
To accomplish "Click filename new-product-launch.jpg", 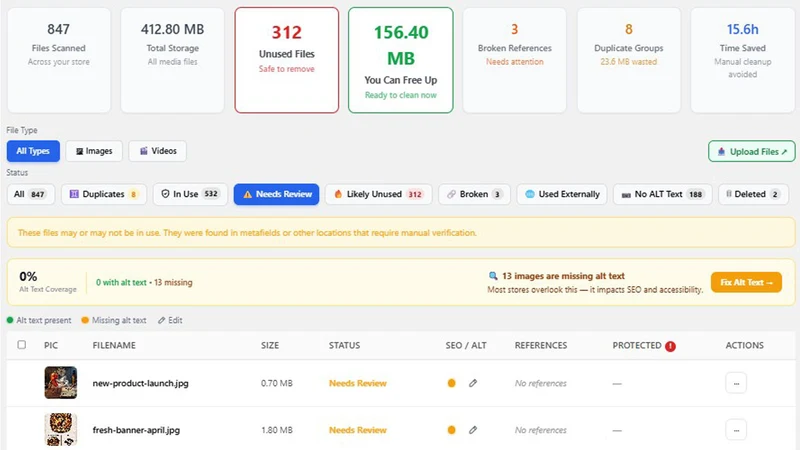I will tap(140, 383).
